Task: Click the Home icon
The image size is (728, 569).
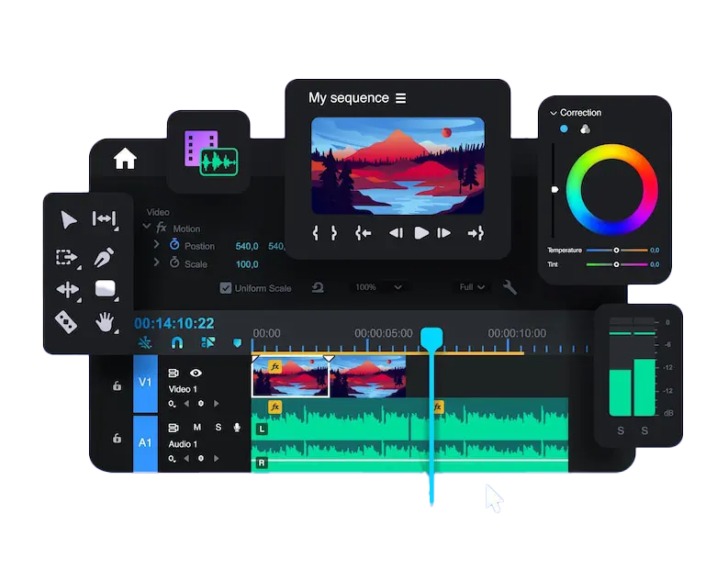Action: click(125, 159)
